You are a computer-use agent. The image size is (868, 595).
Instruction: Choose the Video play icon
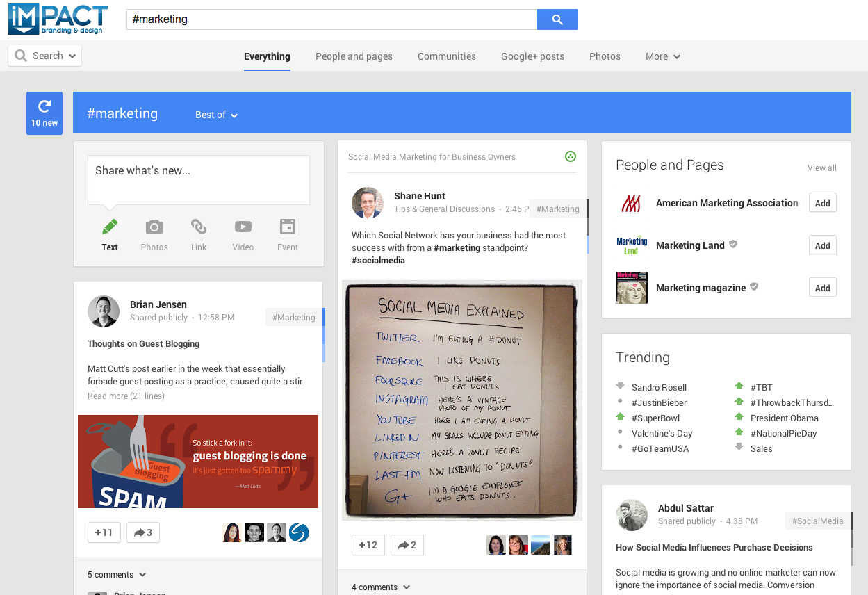pos(243,227)
